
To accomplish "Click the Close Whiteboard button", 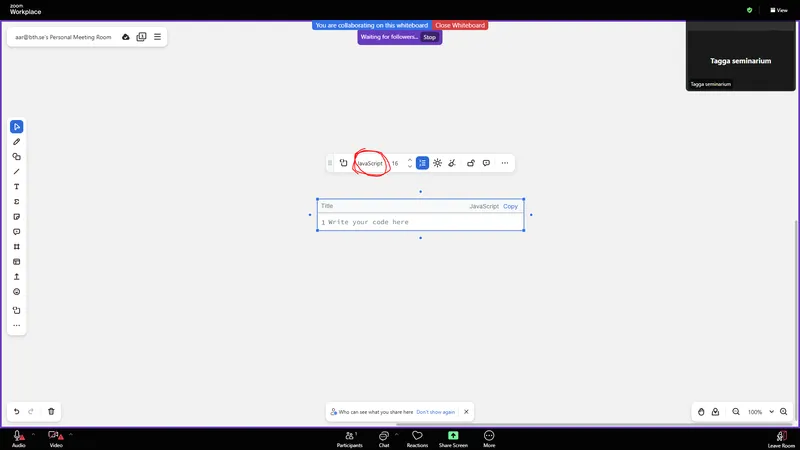I will (460, 25).
